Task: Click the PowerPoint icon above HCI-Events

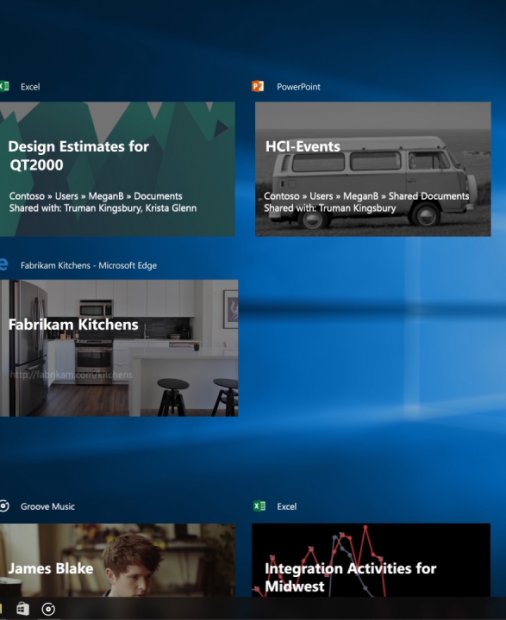Action: coord(258,86)
